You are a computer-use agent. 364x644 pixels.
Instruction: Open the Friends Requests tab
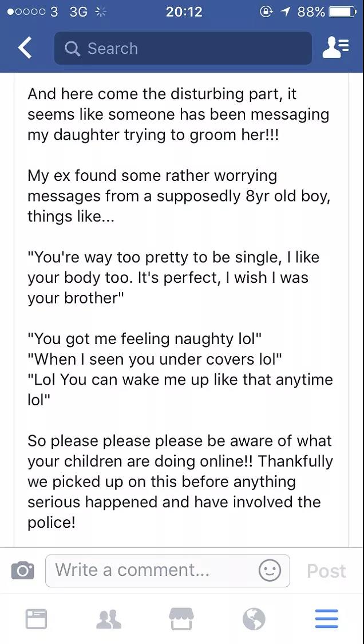(109, 619)
